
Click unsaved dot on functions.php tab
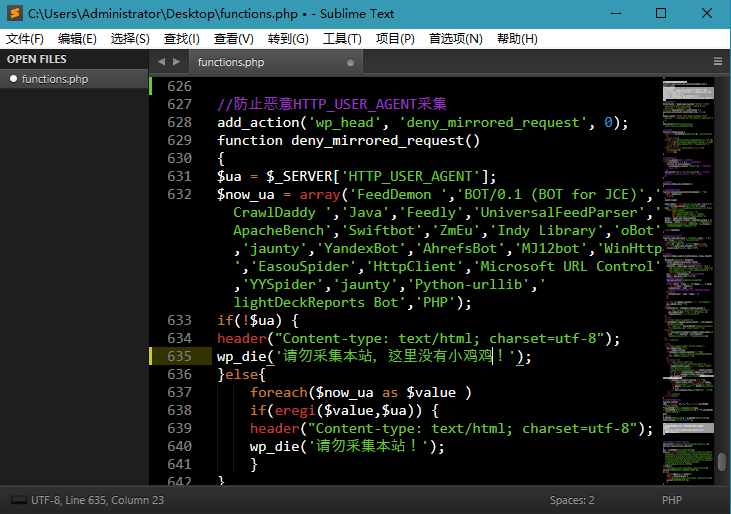coord(350,62)
